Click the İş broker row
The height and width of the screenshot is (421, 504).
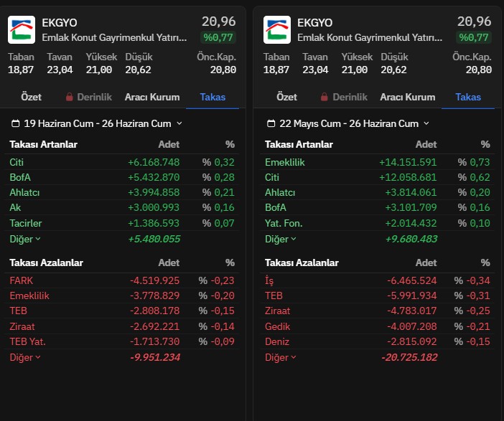tap(378, 280)
